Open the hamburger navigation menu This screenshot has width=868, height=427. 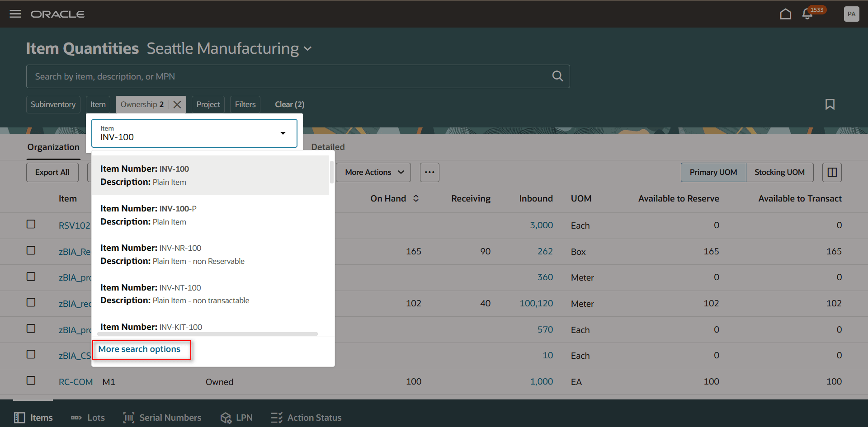[15, 14]
